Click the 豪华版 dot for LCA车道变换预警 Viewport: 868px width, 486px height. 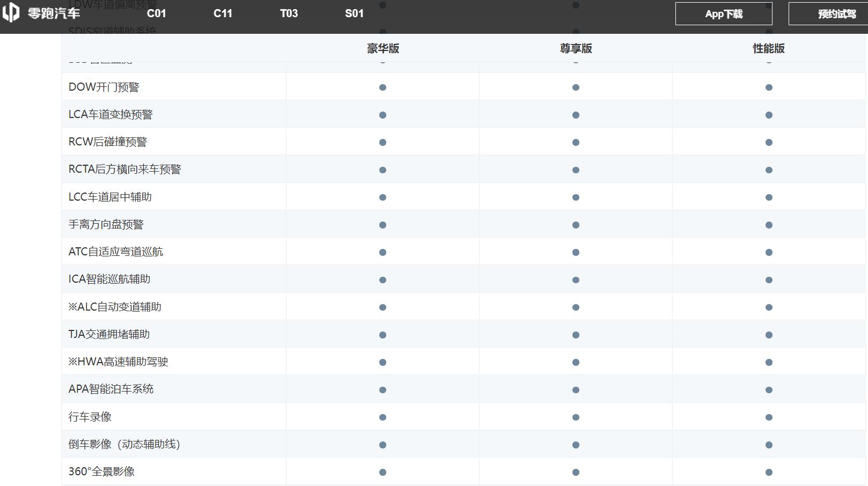(382, 115)
